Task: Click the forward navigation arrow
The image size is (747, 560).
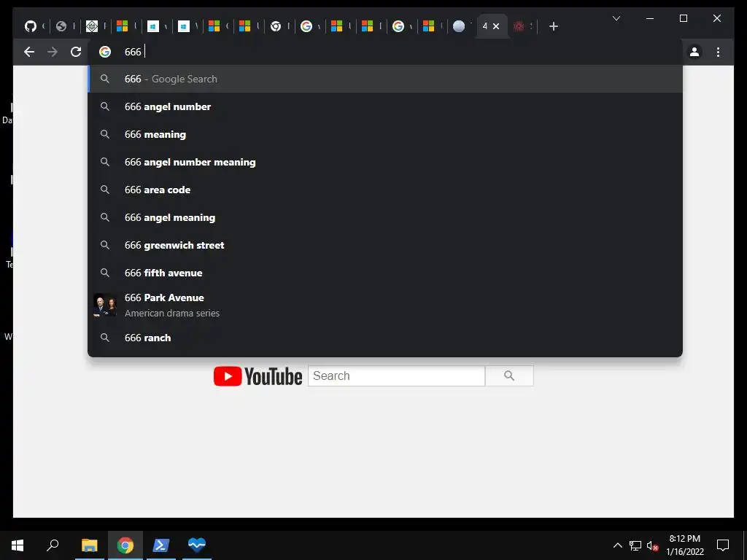Action: [53, 52]
